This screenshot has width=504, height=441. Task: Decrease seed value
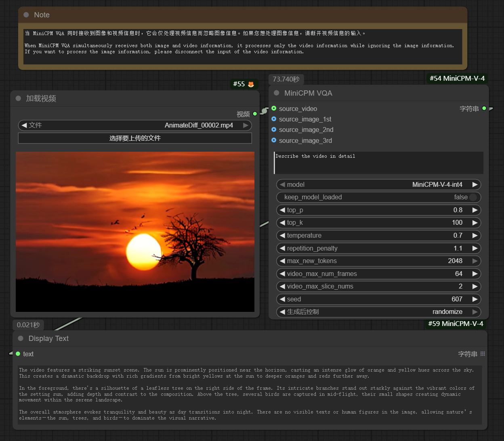tap(282, 299)
